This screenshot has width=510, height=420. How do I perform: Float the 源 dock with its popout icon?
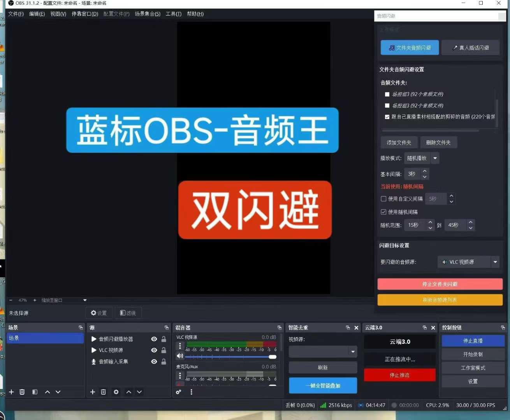pyautogui.click(x=167, y=328)
